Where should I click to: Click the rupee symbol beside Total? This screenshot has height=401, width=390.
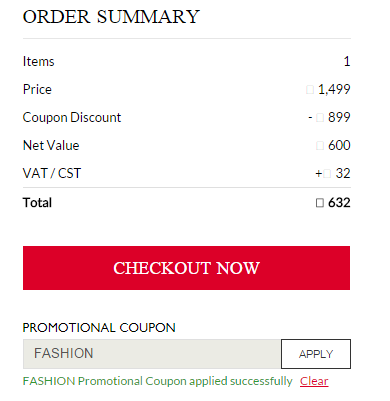pyautogui.click(x=320, y=203)
